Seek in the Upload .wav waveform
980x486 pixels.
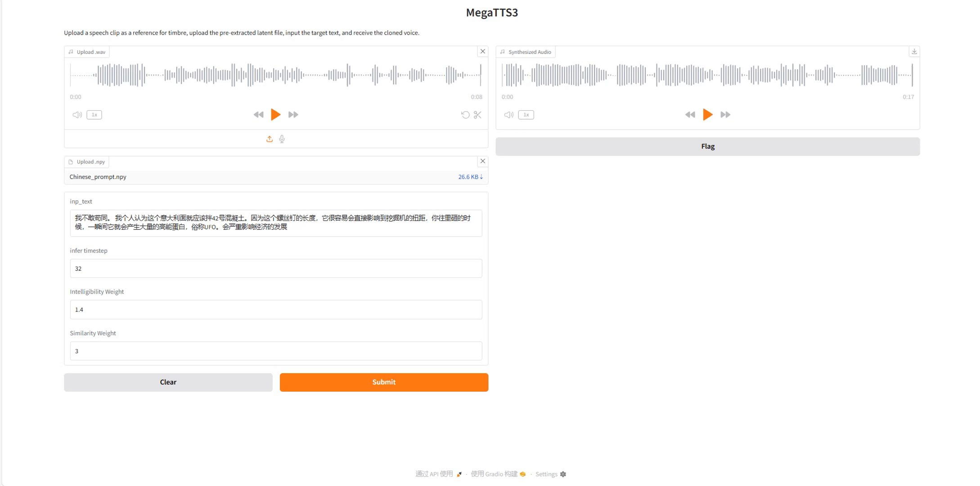coord(275,75)
